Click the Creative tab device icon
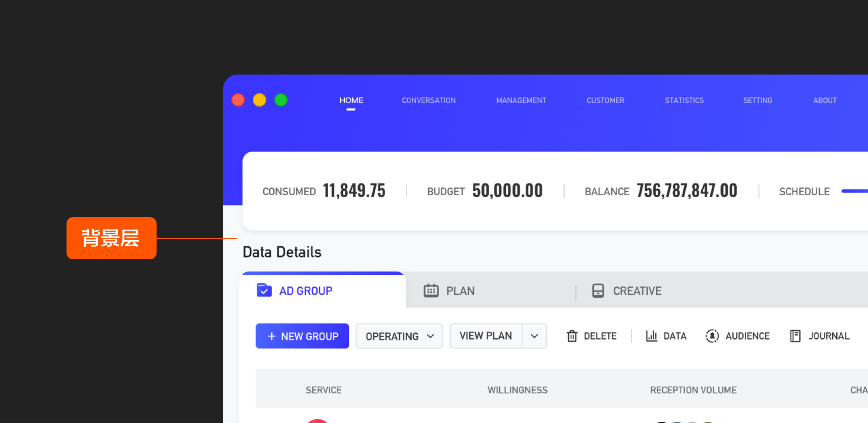This screenshot has height=423, width=868. tap(598, 291)
